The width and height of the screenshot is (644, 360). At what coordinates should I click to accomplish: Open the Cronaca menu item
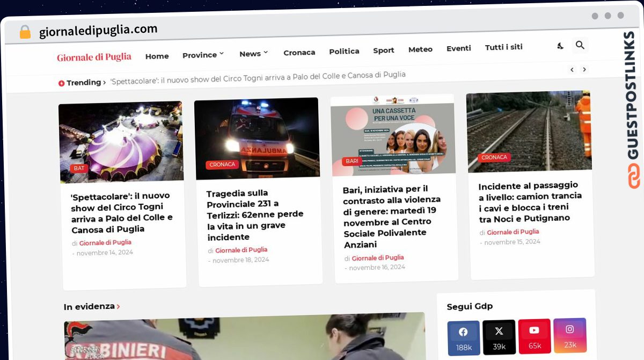299,52
